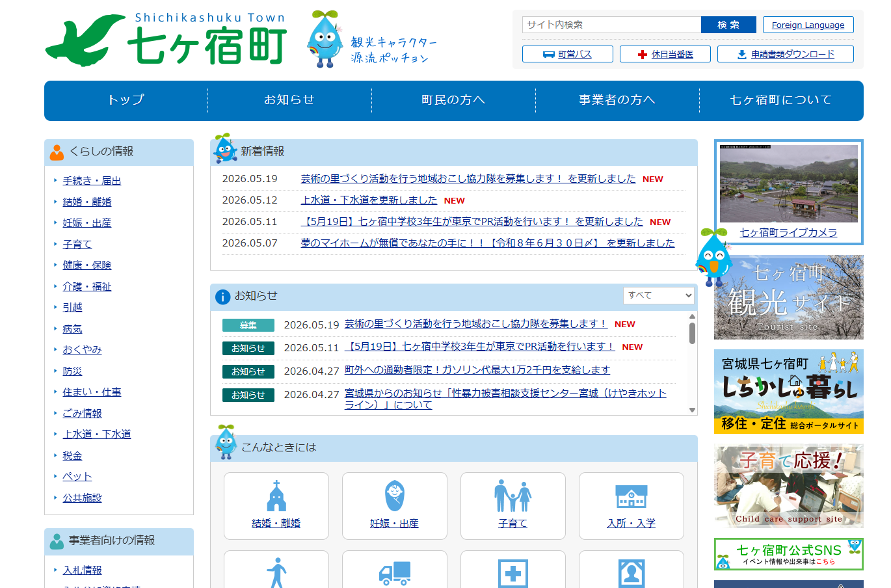Open the 七ヶ宿町ライブカメラ text link
This screenshot has width=891, height=588.
tap(788, 233)
